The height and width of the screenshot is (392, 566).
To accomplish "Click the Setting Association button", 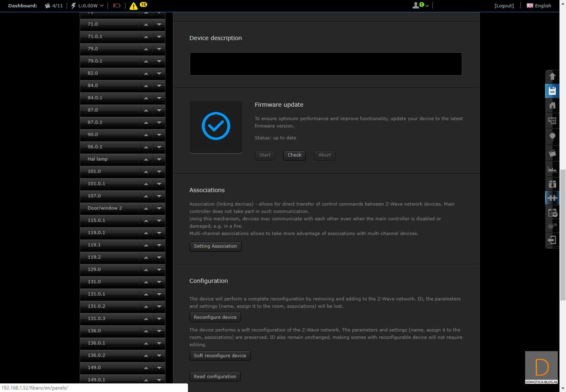I will click(x=215, y=247).
